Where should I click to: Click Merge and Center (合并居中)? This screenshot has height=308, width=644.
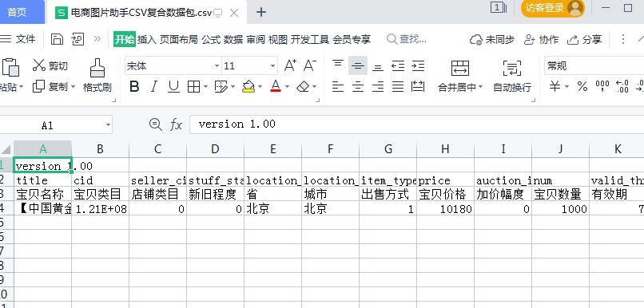tap(460, 77)
